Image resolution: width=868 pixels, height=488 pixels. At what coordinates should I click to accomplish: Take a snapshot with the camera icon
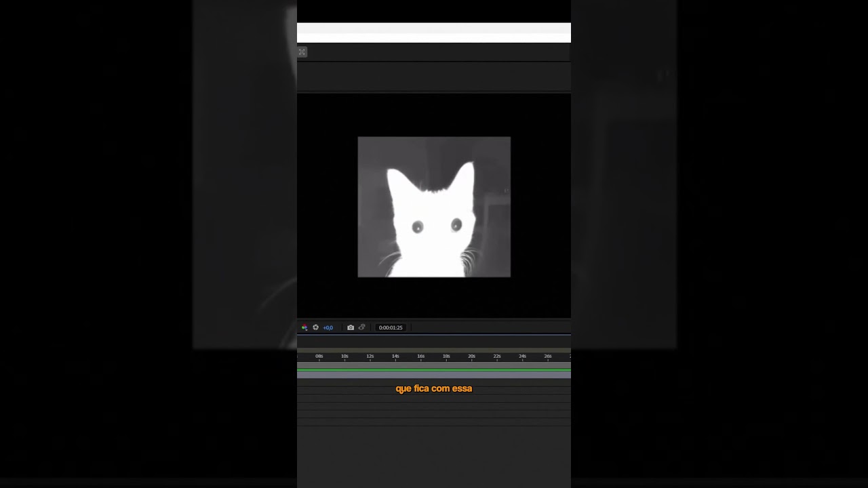351,327
